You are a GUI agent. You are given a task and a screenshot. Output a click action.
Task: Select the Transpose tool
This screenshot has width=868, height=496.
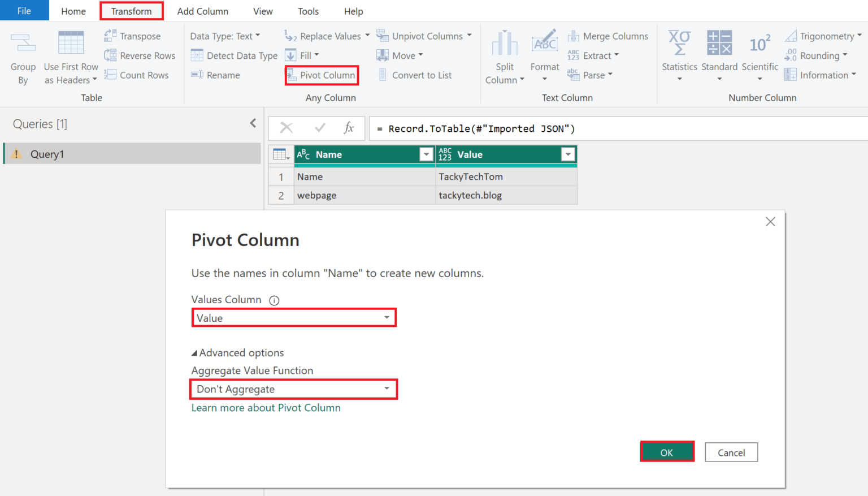pos(139,36)
